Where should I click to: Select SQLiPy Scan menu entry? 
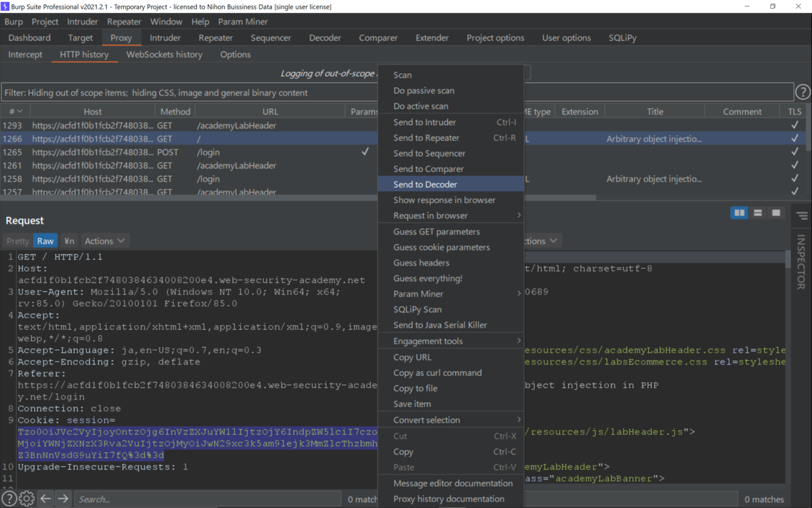coord(451,309)
